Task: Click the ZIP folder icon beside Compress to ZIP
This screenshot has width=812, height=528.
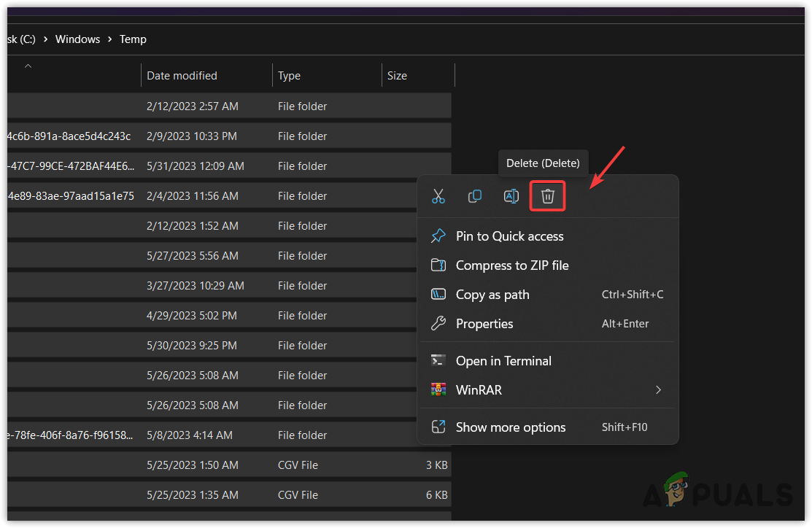Action: (x=438, y=265)
